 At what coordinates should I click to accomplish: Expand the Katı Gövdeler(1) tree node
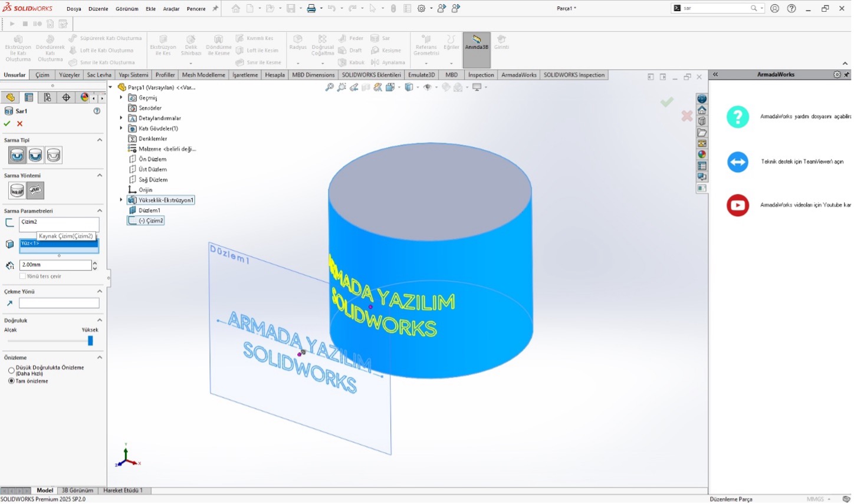click(x=121, y=129)
